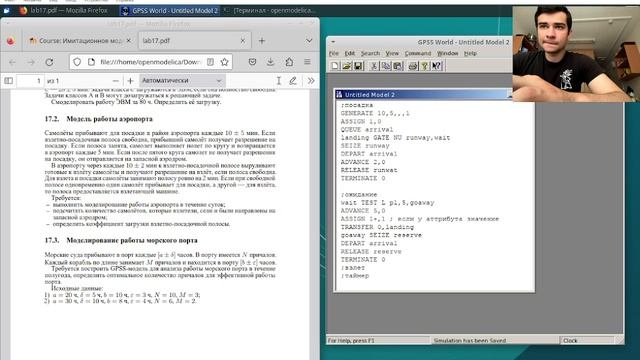Bookmark this page with the star icon

224,62
